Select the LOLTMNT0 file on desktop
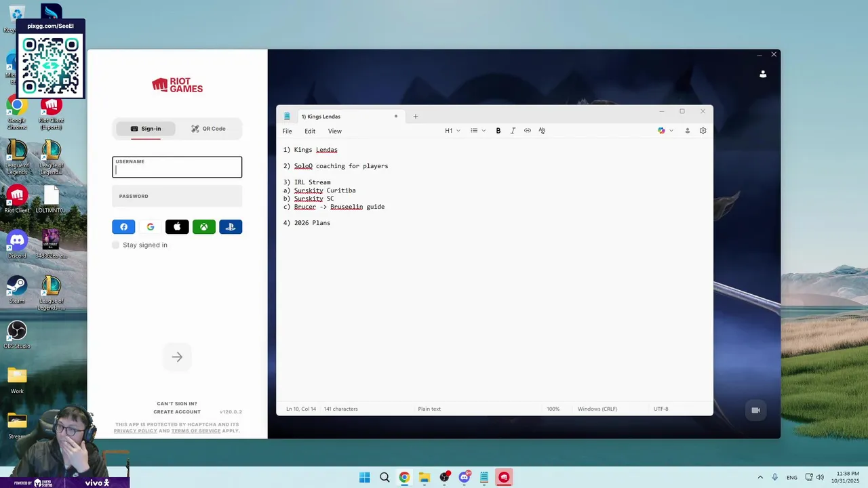This screenshot has height=488, width=868. [x=51, y=199]
